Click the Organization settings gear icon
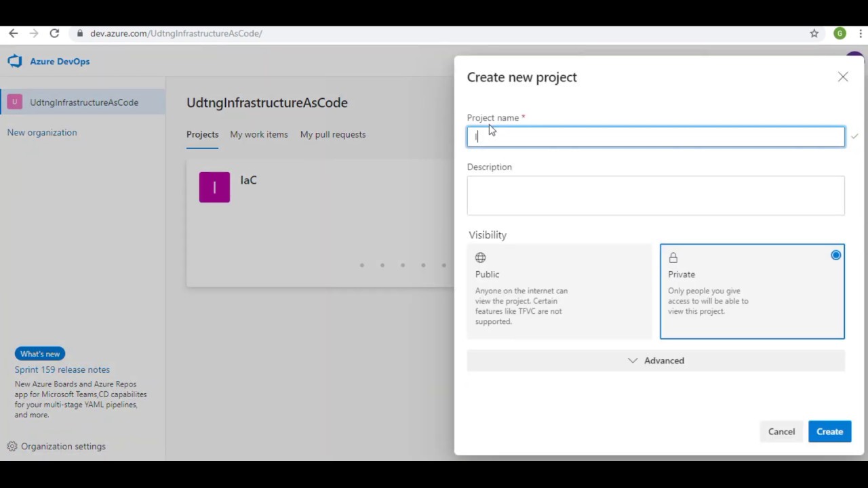868x488 pixels. (12, 447)
